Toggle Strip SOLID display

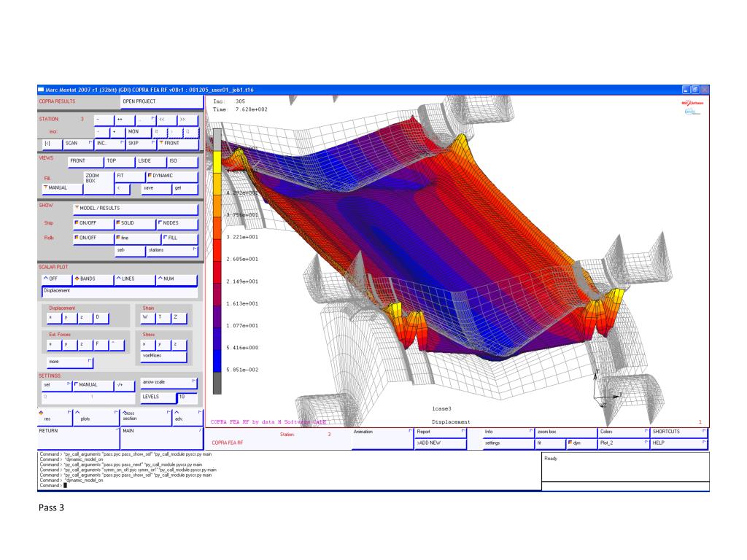[x=135, y=223]
